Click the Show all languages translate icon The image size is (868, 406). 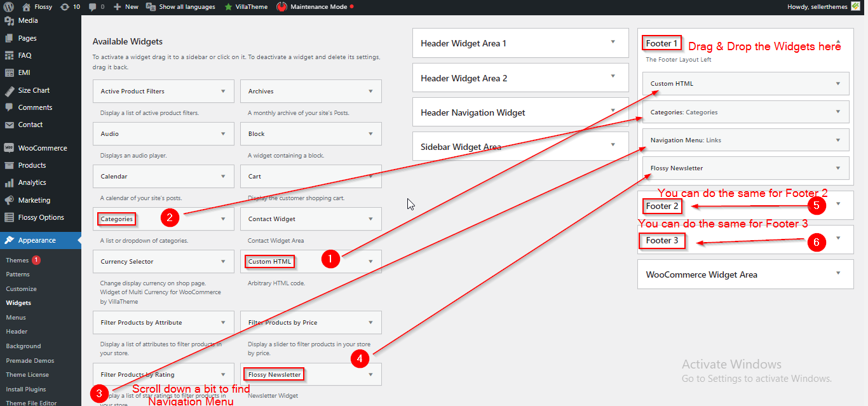coord(151,7)
